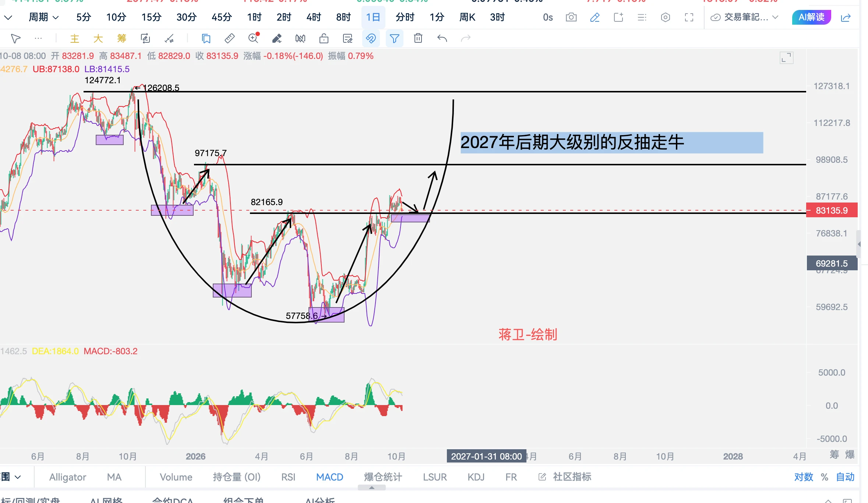Screen dimensions: 868x503
Task: Switch to 周K timeframe
Action: tap(467, 17)
